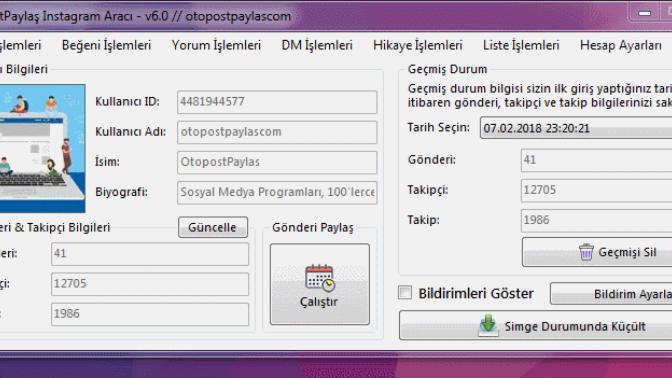Viewport: 672px width, 378px height.
Task: Open the Hesap Ayarları menu
Action: 621,45
